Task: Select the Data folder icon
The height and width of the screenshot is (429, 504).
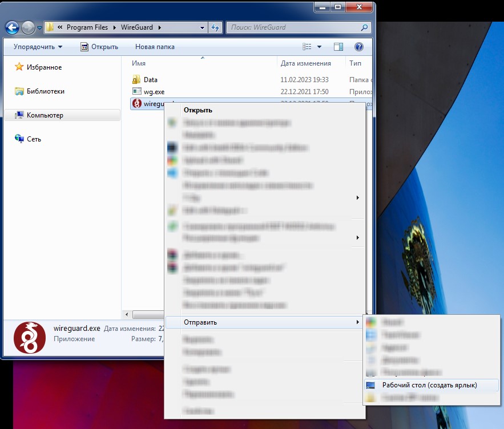Action: 136,80
